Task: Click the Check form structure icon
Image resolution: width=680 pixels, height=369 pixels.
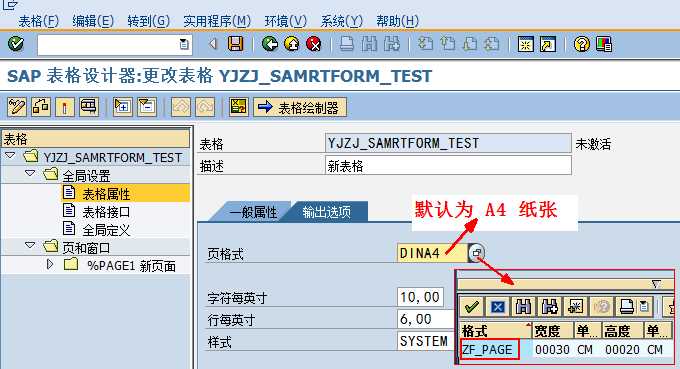Action: (41, 107)
